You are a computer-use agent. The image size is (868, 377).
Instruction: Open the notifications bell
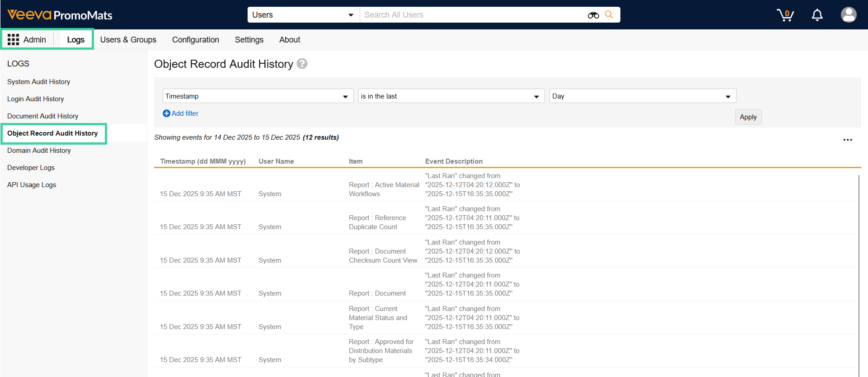(x=817, y=15)
